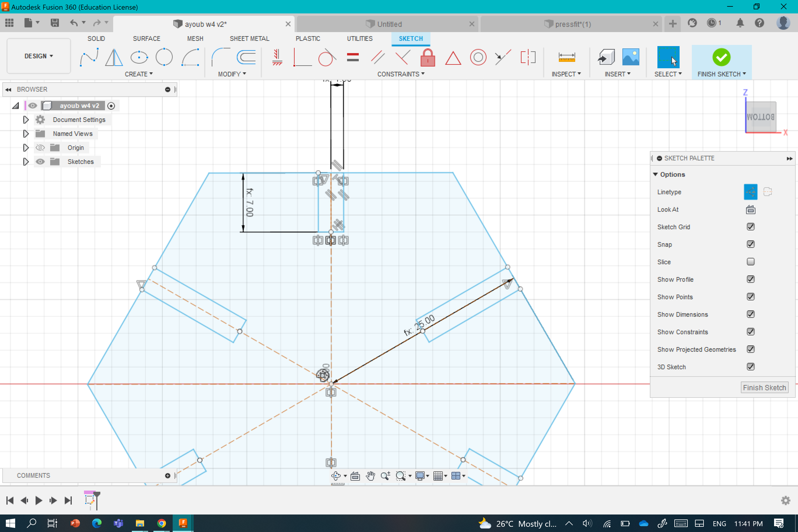The width and height of the screenshot is (798, 532).
Task: Open the CONSTRAINTS dropdown menu
Action: pyautogui.click(x=401, y=74)
